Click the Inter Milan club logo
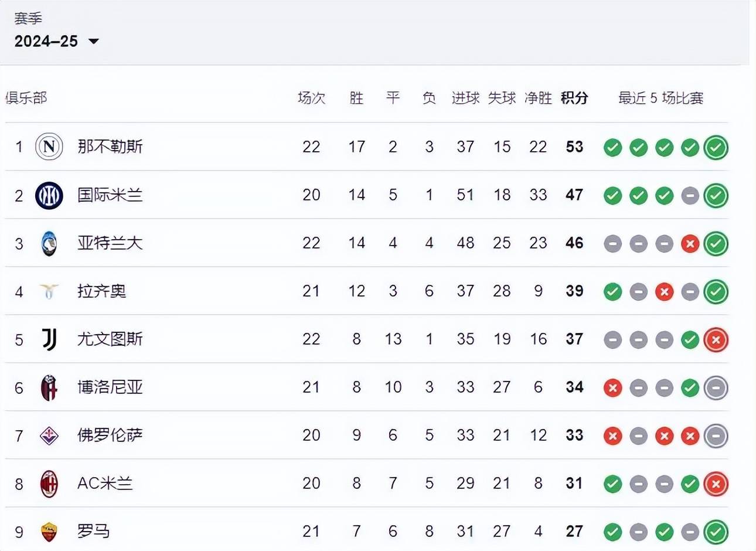Image resolution: width=756 pixels, height=551 pixels. pyautogui.click(x=49, y=195)
